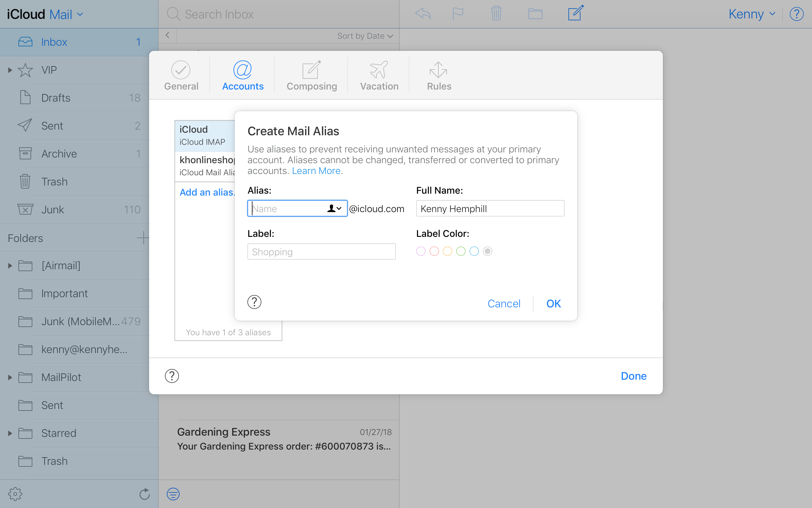Choose the orange label color
This screenshot has width=812, height=508.
pos(447,251)
